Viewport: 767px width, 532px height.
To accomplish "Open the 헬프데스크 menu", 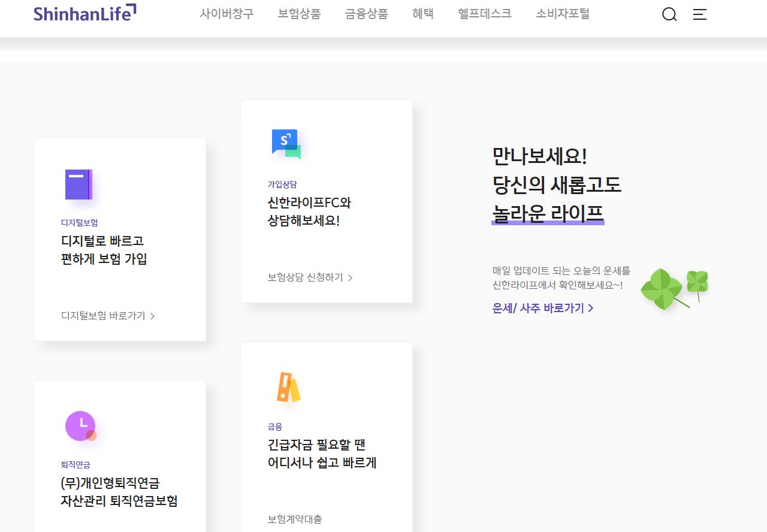I will point(485,14).
